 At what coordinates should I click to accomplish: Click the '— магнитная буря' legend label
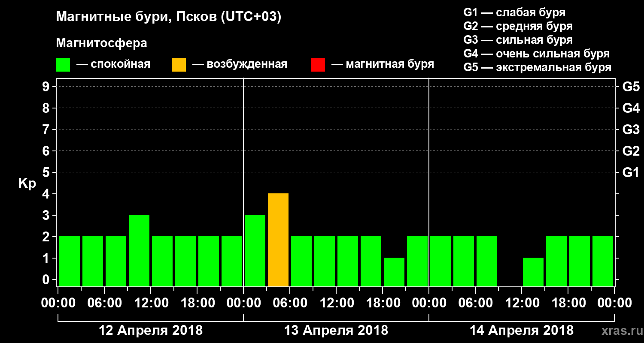click(383, 65)
